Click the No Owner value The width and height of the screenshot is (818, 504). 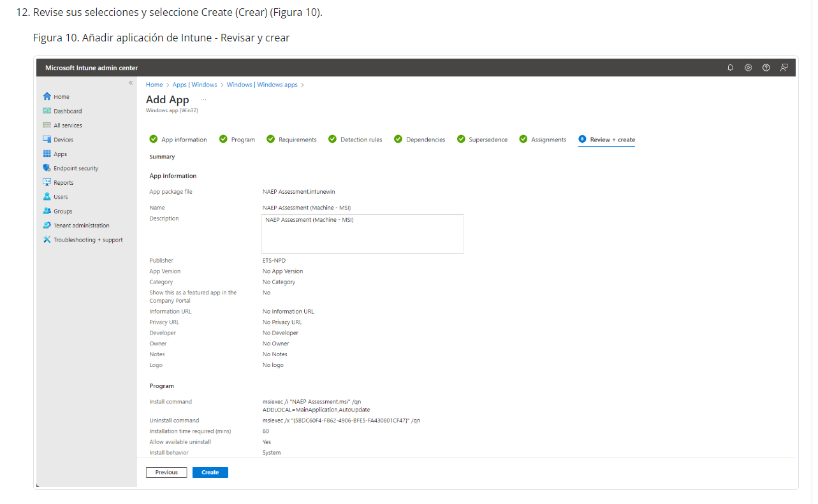(277, 343)
